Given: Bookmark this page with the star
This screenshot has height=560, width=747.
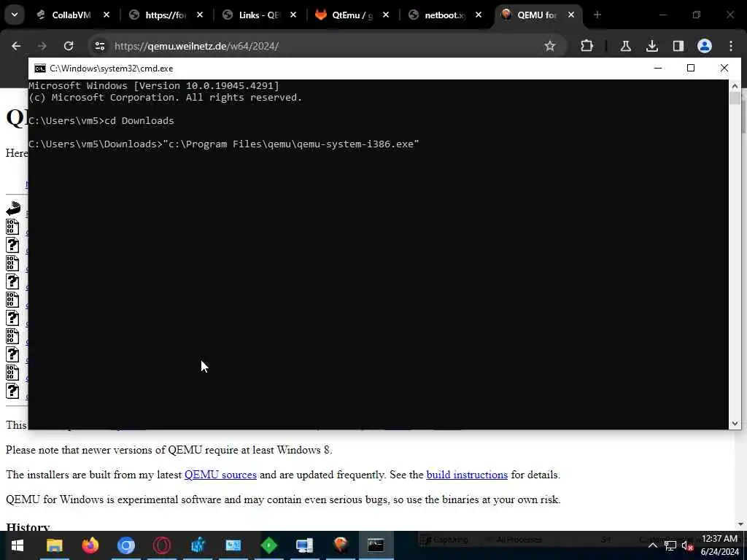Looking at the screenshot, I should point(550,46).
